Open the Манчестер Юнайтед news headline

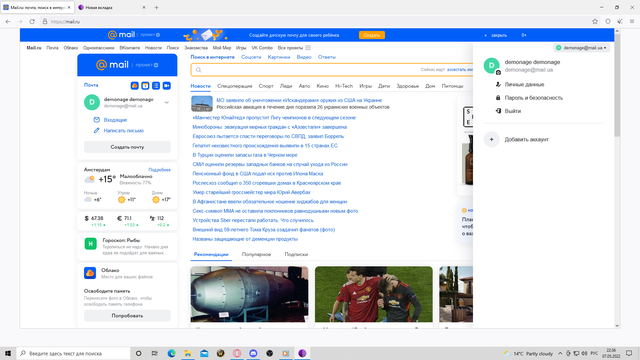click(x=274, y=118)
